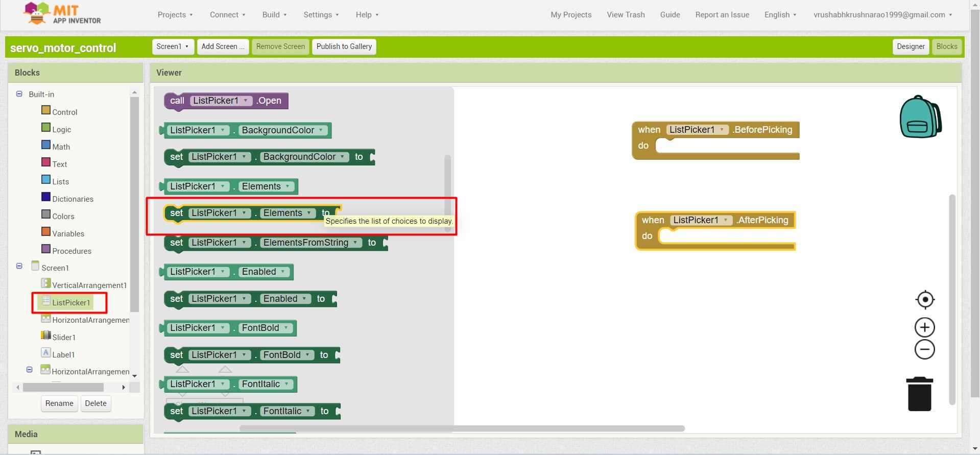
Task: Select the when ListPicker1.AfterPicking block
Action: pyautogui.click(x=715, y=231)
